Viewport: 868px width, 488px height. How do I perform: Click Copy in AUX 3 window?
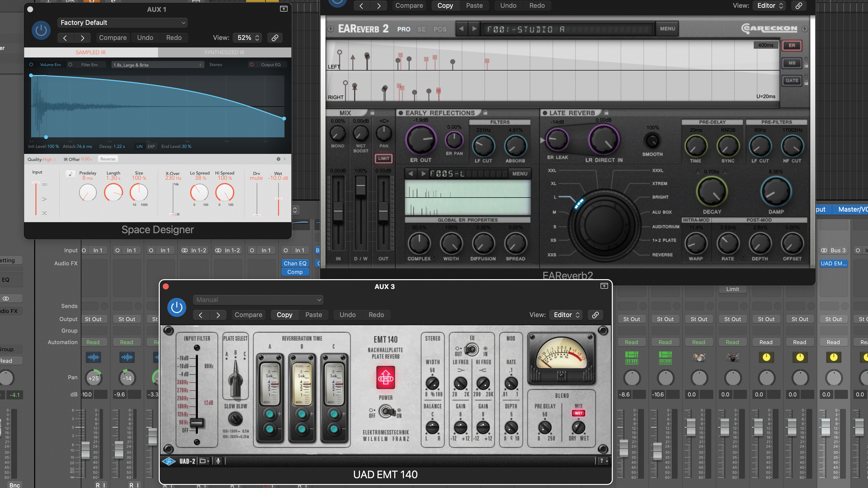pos(284,315)
